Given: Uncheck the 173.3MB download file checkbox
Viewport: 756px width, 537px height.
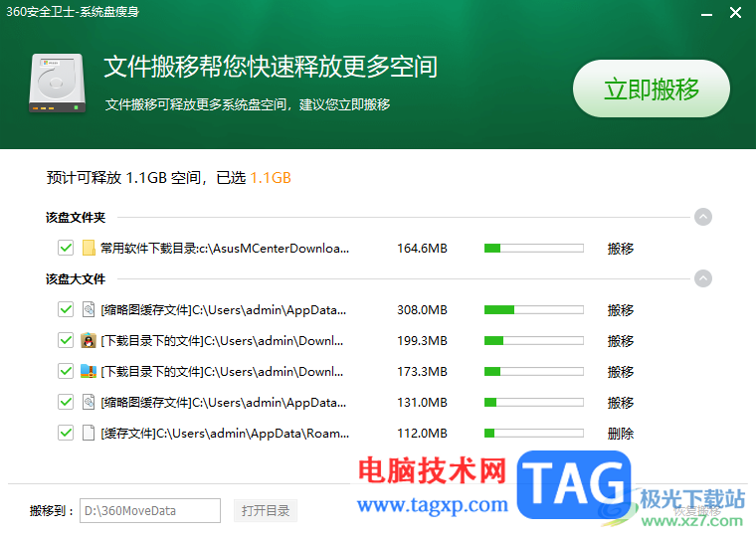Looking at the screenshot, I should click(66, 371).
